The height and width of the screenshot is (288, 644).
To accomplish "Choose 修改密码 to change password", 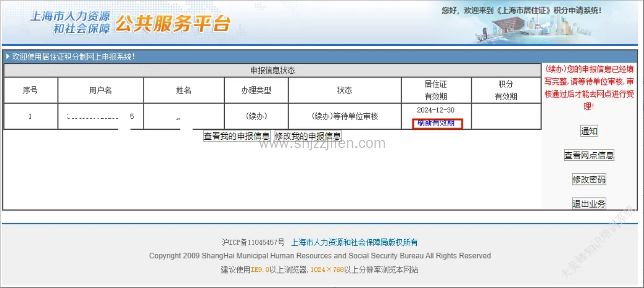I will click(589, 179).
